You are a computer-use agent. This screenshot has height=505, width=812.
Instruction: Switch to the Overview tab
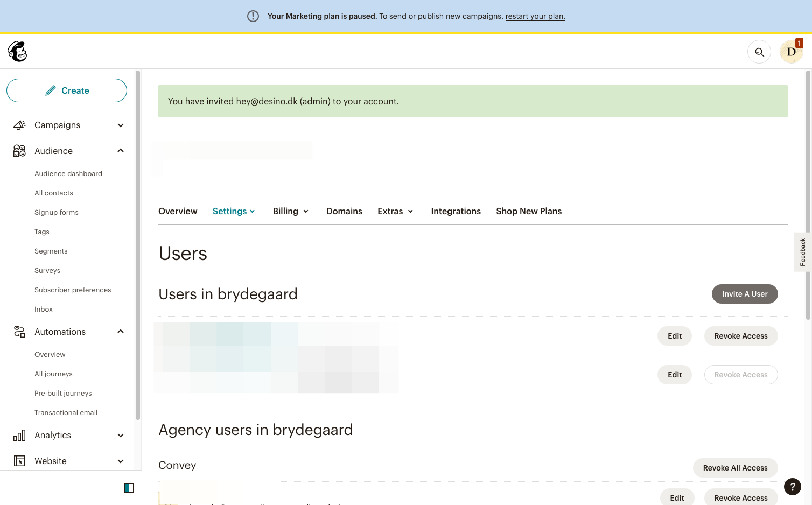click(178, 212)
